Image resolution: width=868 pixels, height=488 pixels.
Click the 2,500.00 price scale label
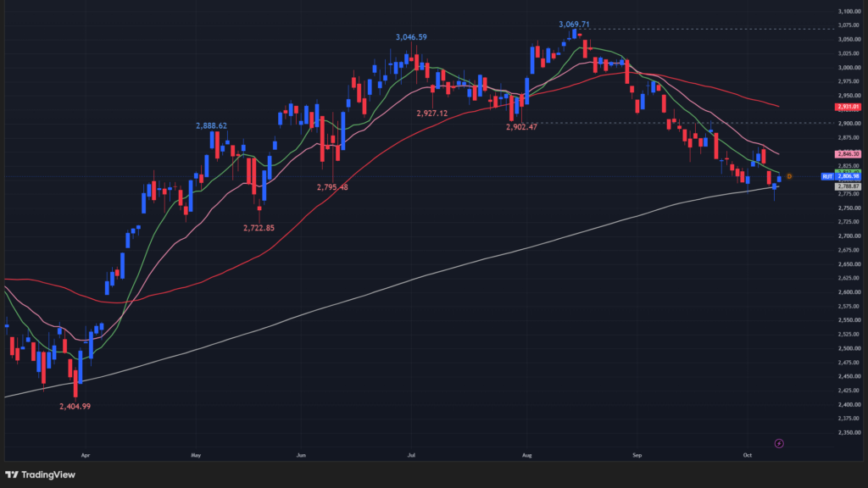pyautogui.click(x=849, y=348)
